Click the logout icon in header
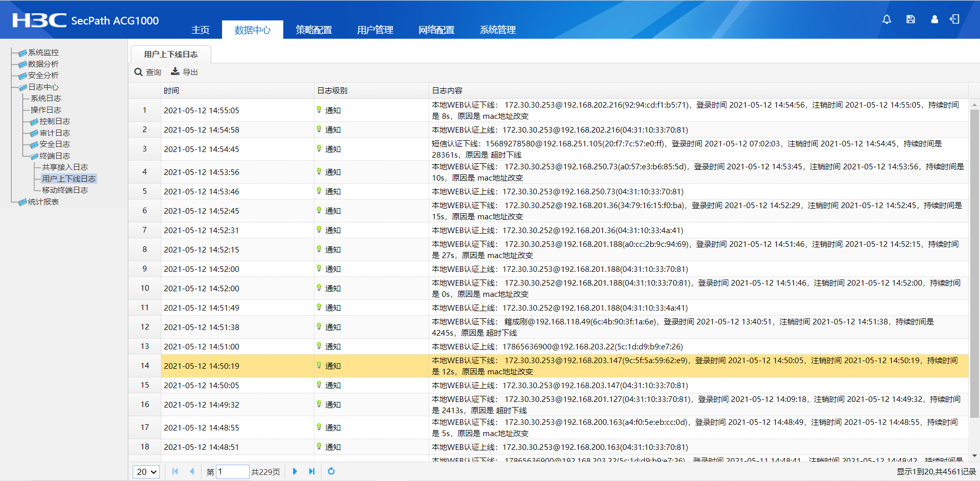980x481 pixels. (x=954, y=19)
